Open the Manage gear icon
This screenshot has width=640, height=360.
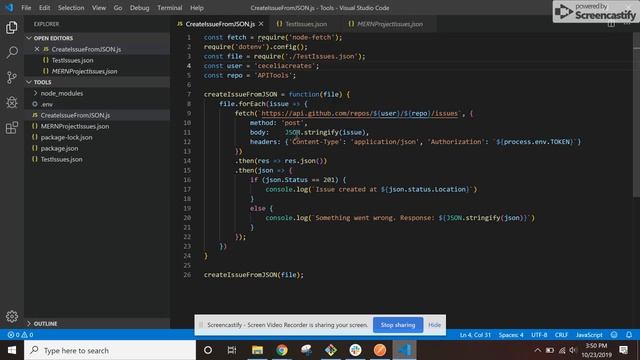pos(12,316)
